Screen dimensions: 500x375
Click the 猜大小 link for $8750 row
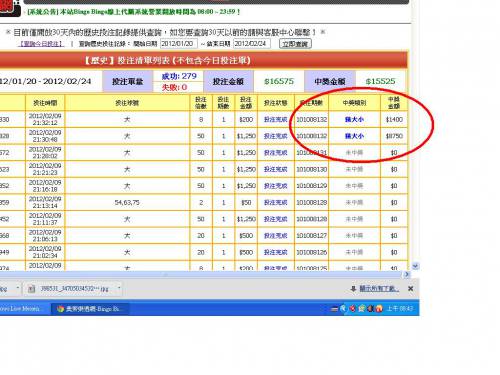click(354, 136)
